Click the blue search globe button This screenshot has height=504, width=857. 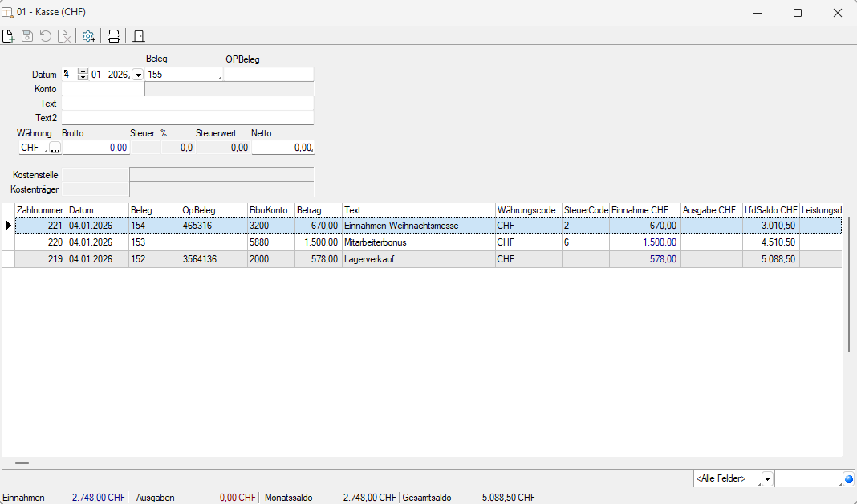click(849, 479)
